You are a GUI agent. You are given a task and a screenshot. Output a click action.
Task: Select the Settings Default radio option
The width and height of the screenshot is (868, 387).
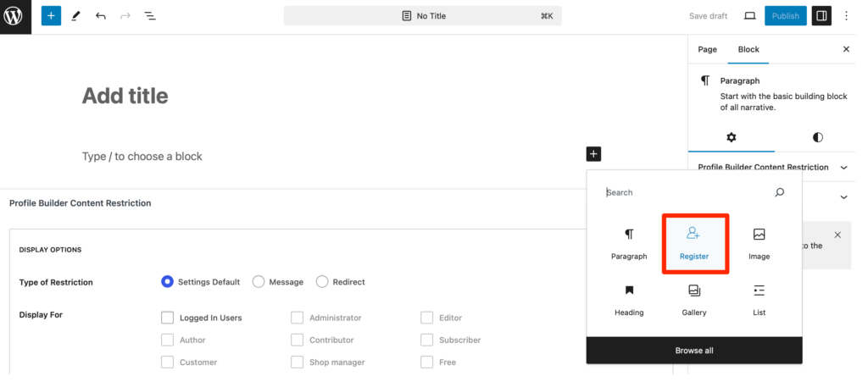167,282
